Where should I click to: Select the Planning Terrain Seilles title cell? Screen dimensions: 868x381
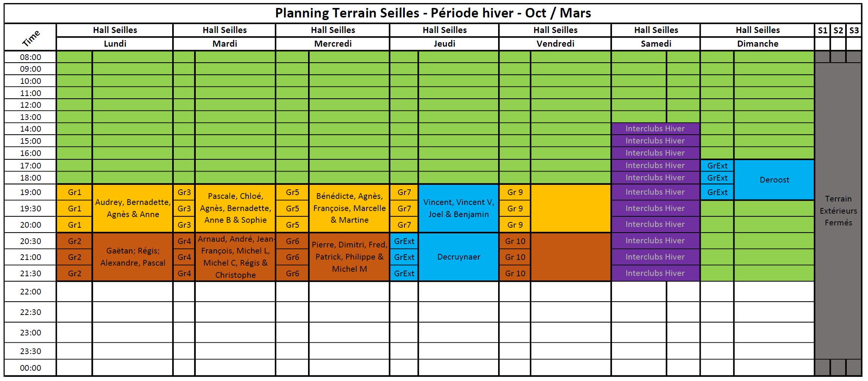pos(433,13)
